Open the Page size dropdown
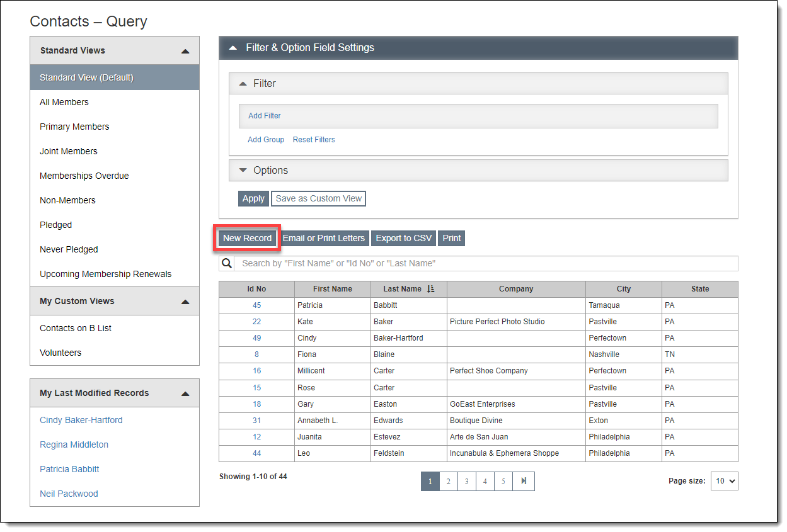Viewport: 787px width, 532px height. [724, 481]
